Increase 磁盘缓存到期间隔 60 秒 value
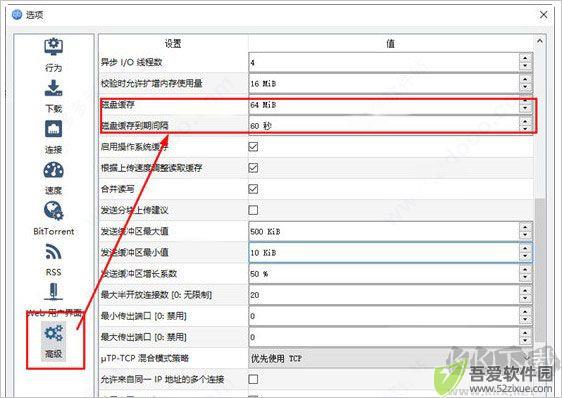This screenshot has width=562, height=398. [525, 122]
